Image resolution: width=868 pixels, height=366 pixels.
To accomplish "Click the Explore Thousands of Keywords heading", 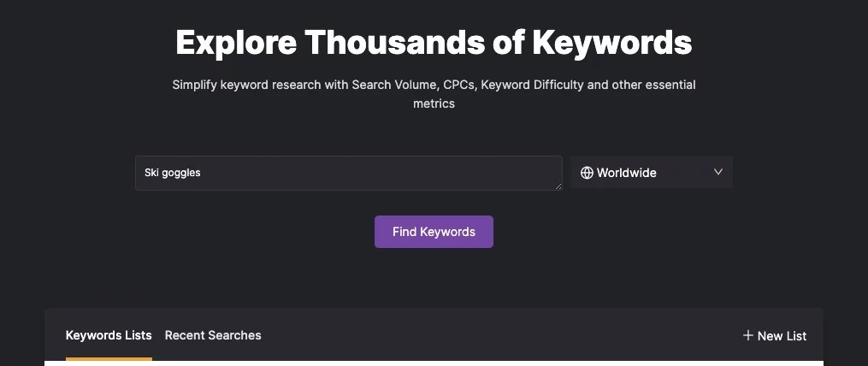I will 434,42.
